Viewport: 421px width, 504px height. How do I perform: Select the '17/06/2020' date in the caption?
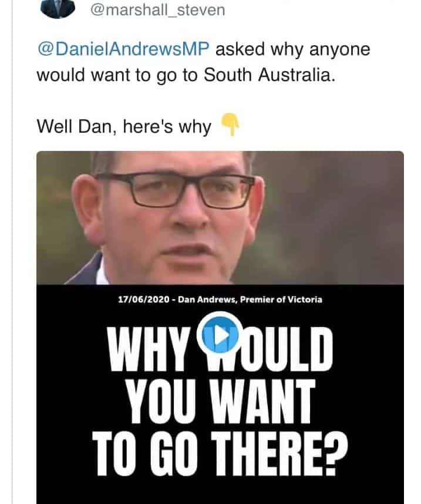(144, 300)
